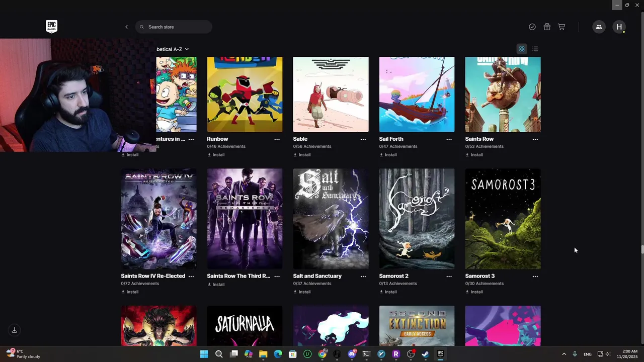
Task: Open Samorost 2 three-dots menu
Action: (449, 277)
